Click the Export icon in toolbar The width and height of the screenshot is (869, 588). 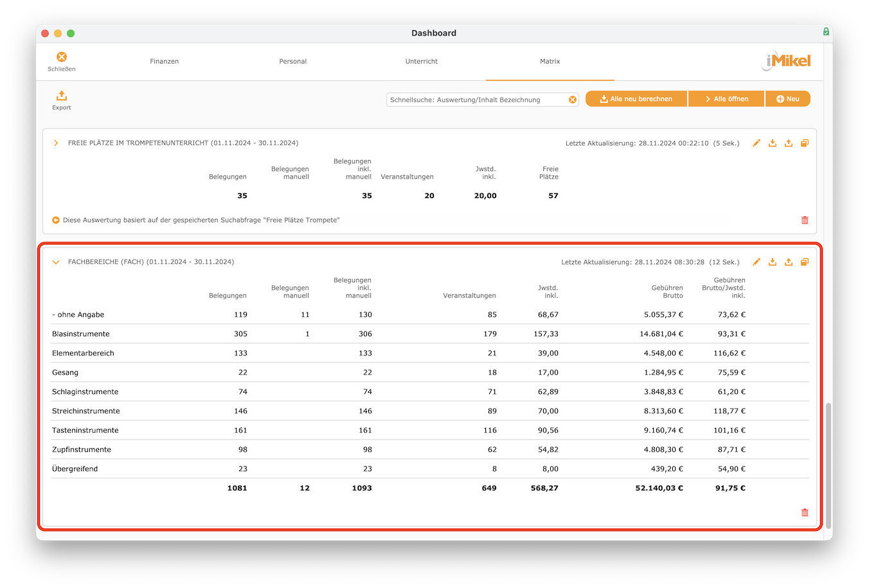62,96
